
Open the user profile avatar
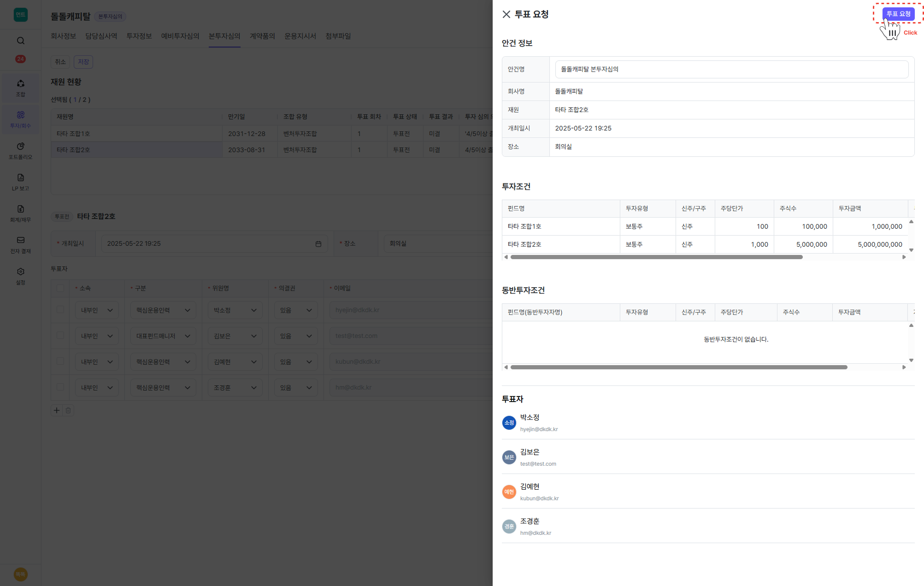[x=21, y=574]
